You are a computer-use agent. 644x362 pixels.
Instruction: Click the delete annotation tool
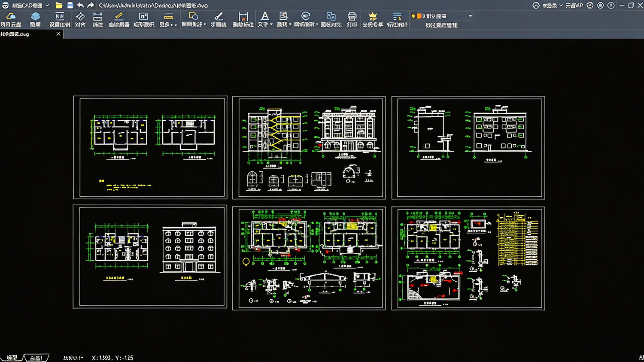[243, 20]
